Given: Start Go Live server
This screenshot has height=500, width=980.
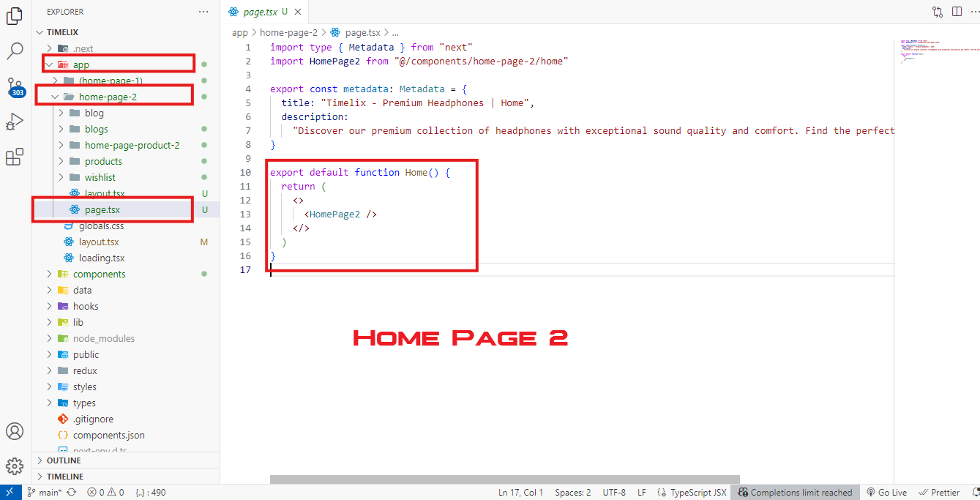Looking at the screenshot, I should (x=886, y=493).
